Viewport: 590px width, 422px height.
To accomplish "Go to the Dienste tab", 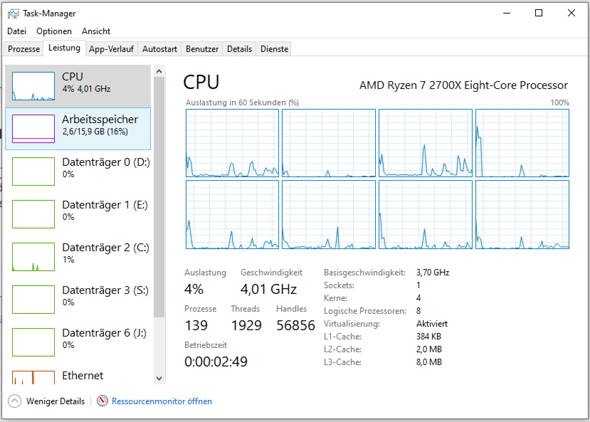I will [274, 49].
